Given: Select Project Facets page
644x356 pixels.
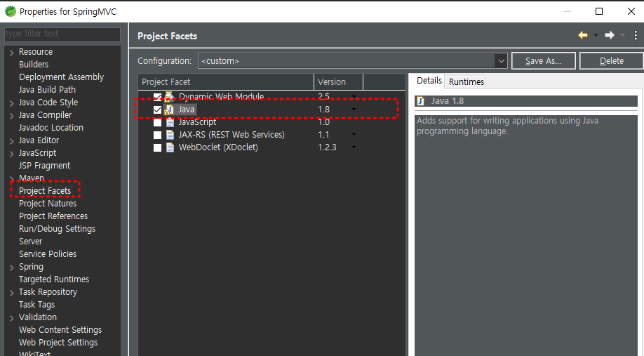Looking at the screenshot, I should click(45, 191).
